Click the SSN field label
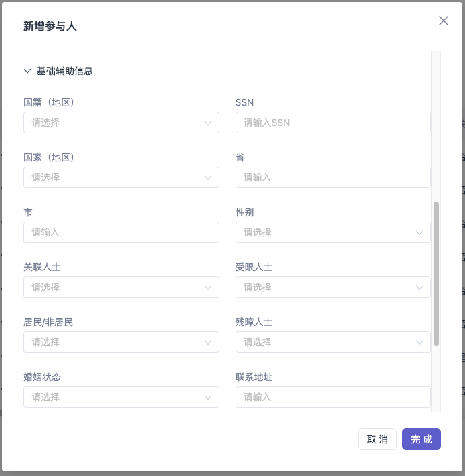Screen dimensions: 465x476 pyautogui.click(x=244, y=102)
